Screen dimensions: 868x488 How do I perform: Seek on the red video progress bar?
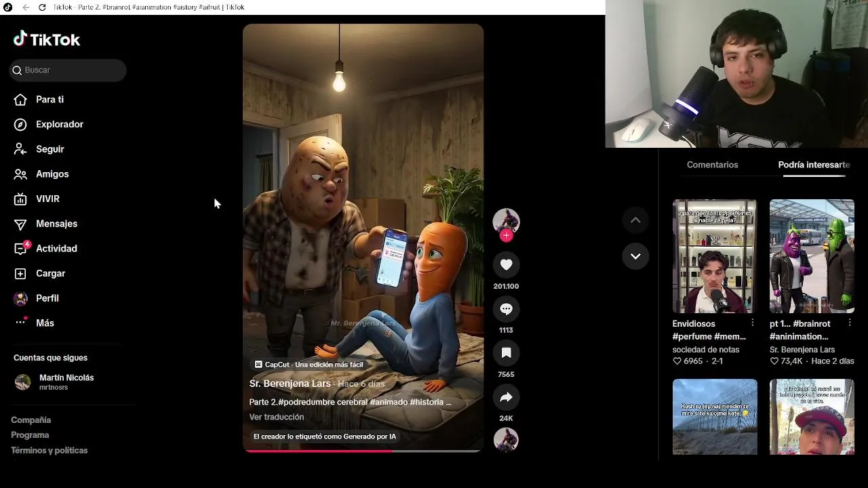(x=363, y=451)
